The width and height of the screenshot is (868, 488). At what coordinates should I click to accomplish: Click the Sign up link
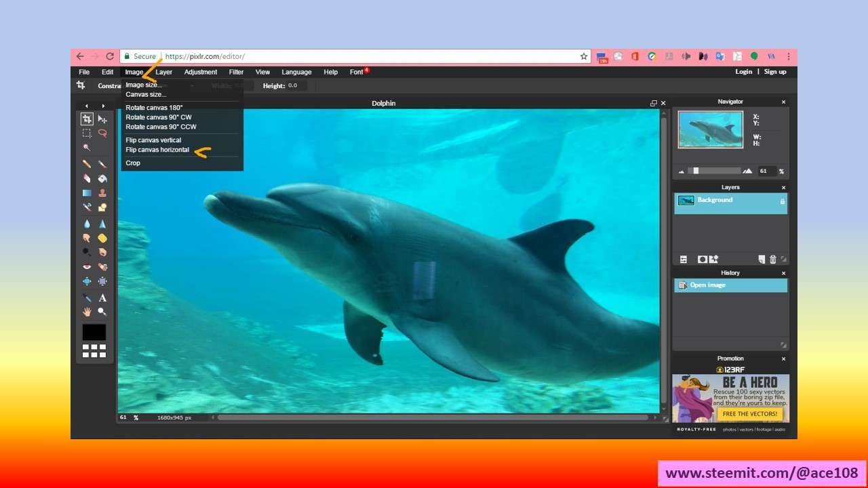775,72
